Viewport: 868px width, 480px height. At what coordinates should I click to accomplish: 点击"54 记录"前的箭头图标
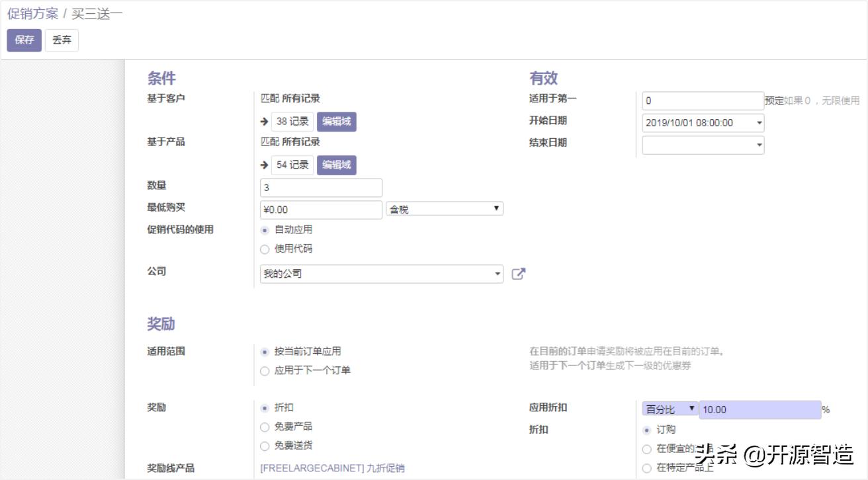264,165
